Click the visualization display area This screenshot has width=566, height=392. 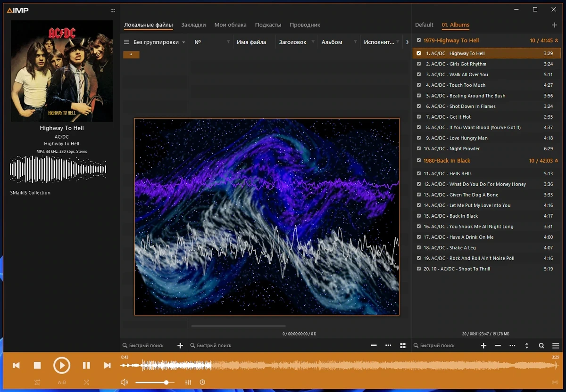tap(267, 217)
